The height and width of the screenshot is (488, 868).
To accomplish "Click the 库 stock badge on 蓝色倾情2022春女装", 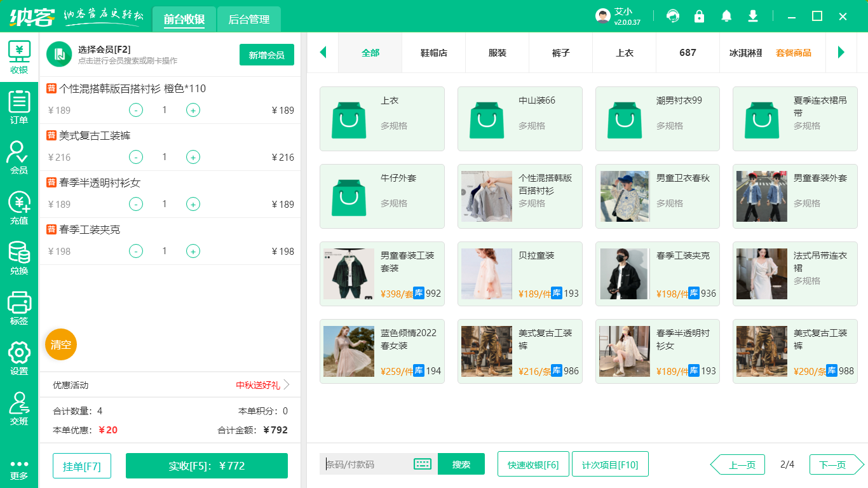I will click(419, 370).
